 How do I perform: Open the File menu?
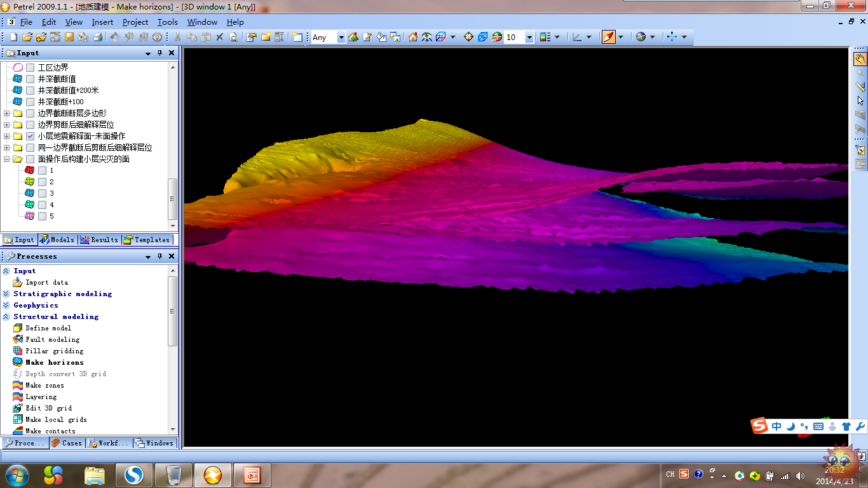26,22
